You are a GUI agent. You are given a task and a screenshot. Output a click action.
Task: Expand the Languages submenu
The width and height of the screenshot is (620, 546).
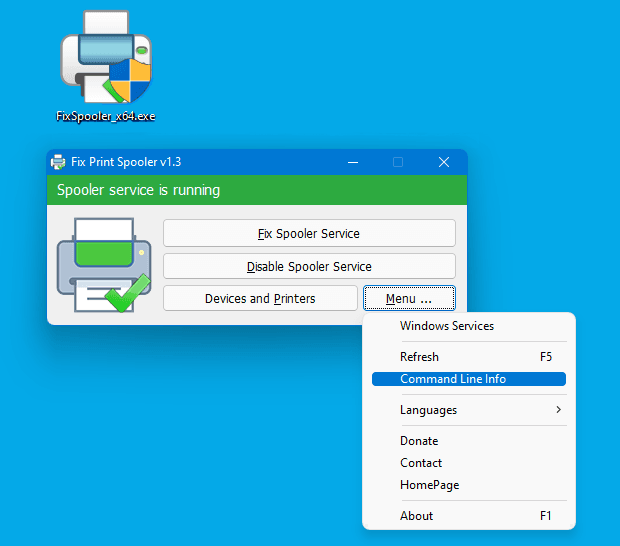point(428,410)
